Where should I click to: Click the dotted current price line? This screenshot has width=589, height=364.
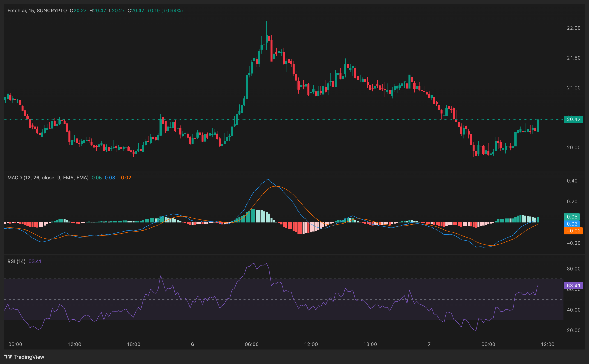pyautogui.click(x=385, y=119)
